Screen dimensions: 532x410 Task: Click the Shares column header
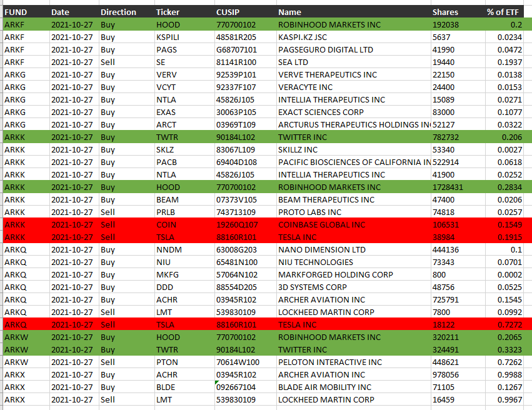pyautogui.click(x=445, y=12)
